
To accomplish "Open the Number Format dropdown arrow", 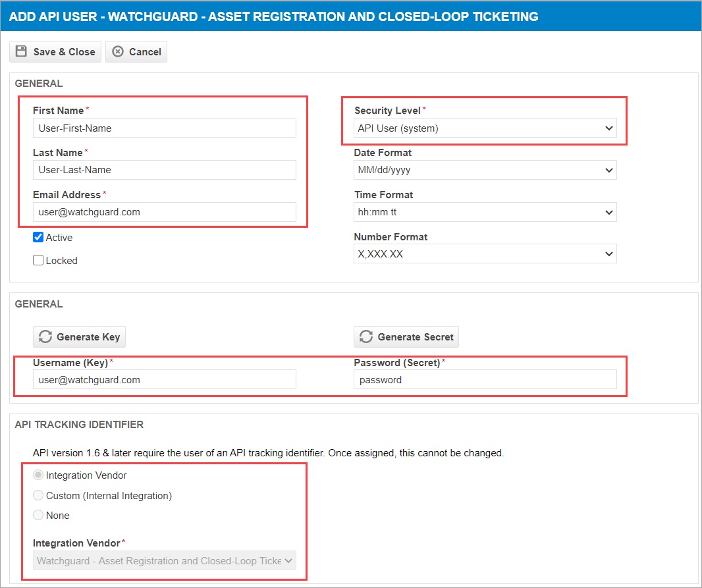I will coord(608,254).
